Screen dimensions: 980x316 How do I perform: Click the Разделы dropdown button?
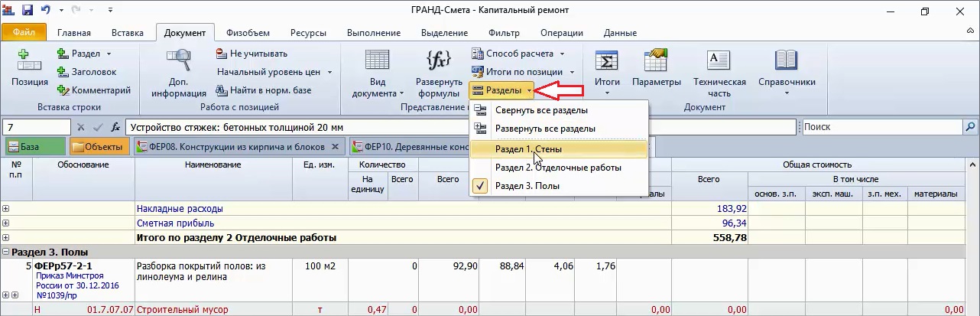pos(501,90)
